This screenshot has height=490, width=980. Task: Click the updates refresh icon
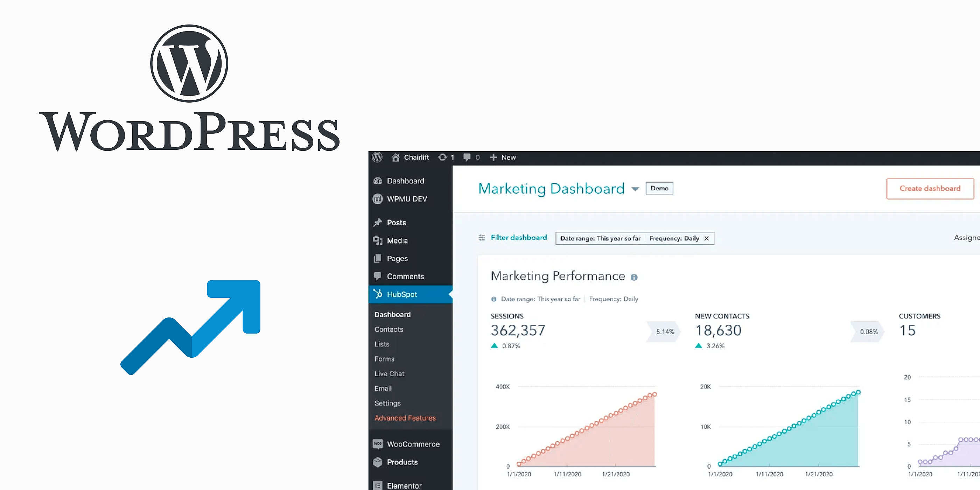pos(442,157)
